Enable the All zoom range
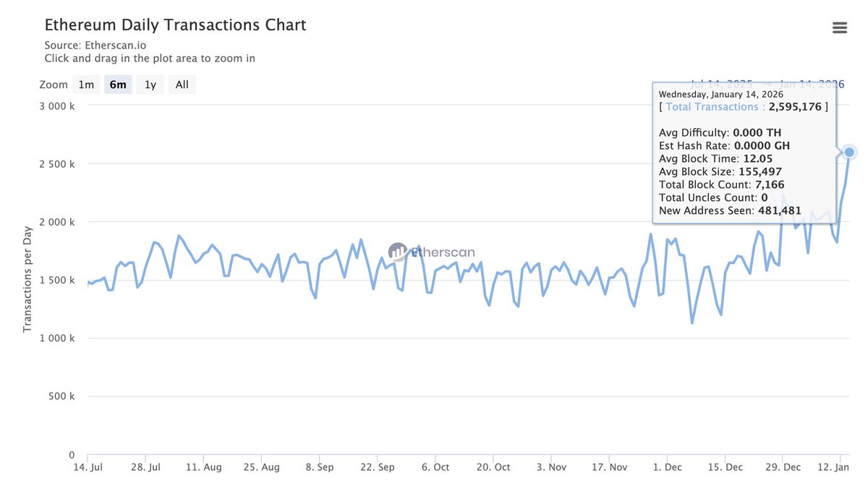868x496 pixels. (182, 84)
